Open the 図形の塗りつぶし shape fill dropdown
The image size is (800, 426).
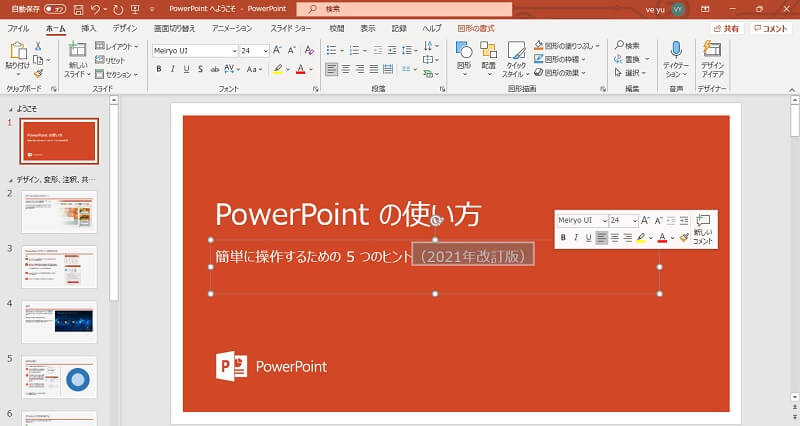567,45
